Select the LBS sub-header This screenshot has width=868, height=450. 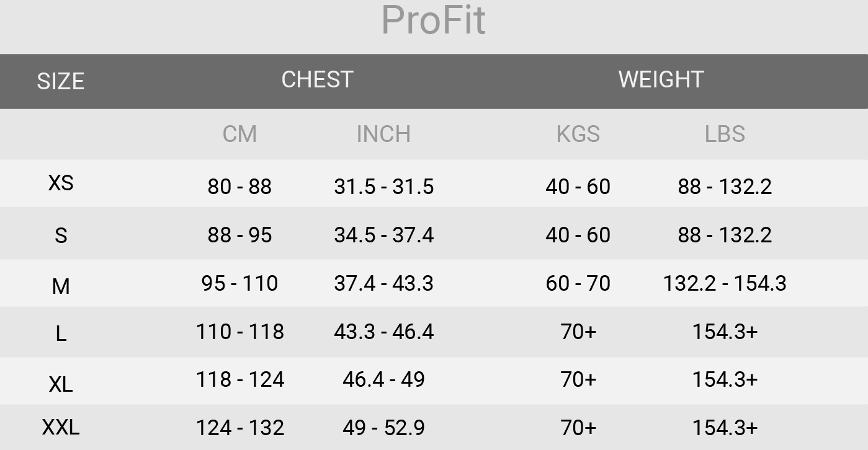pos(725,134)
